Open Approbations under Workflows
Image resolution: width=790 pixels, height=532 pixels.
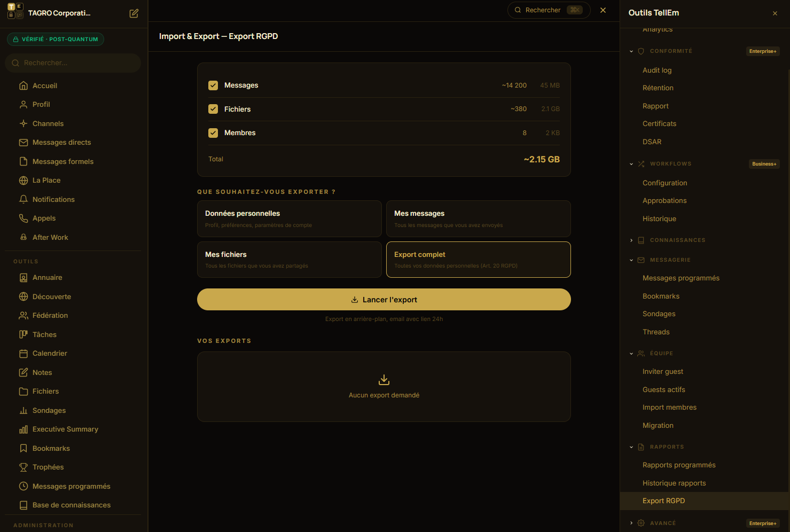tap(664, 201)
